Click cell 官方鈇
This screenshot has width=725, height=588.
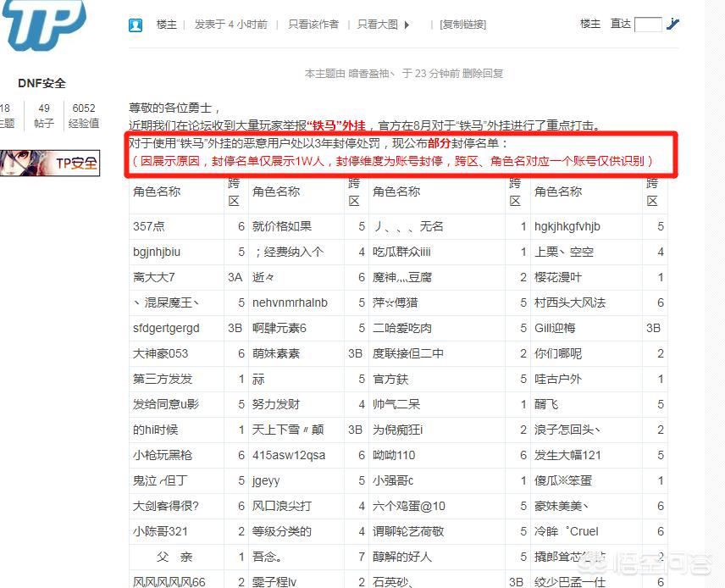[390, 379]
